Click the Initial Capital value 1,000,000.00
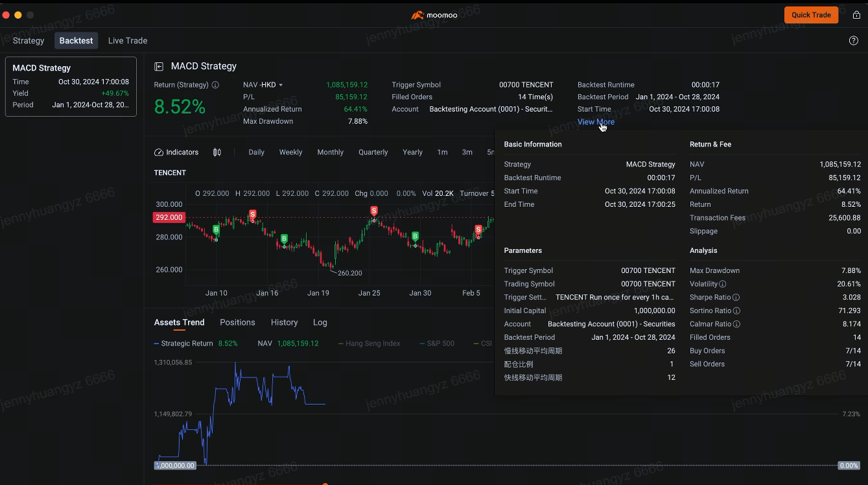 pos(654,311)
